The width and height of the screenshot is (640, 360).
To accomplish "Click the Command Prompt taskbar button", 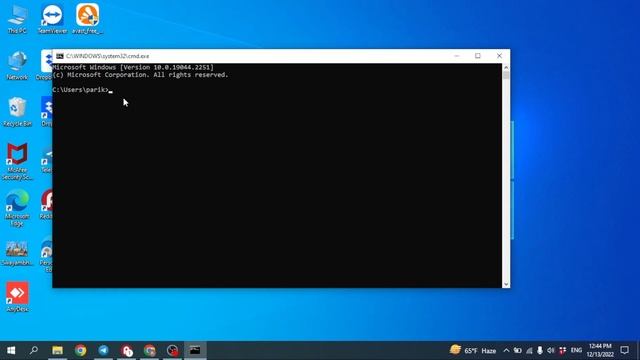I will pos(195,350).
